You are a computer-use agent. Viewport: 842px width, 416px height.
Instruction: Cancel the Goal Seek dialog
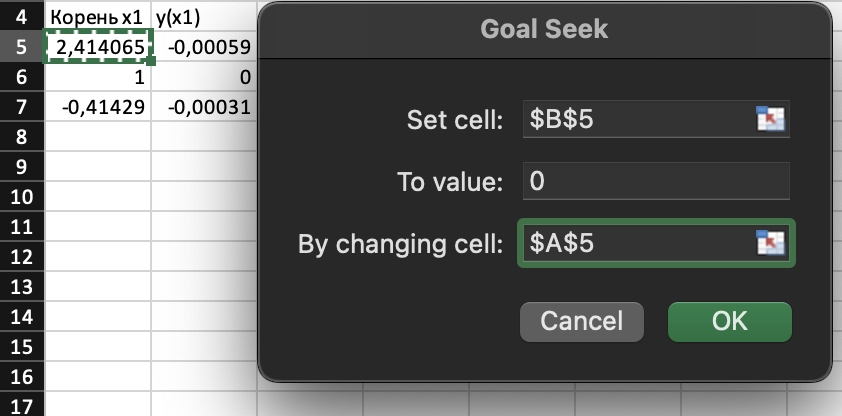pos(582,322)
